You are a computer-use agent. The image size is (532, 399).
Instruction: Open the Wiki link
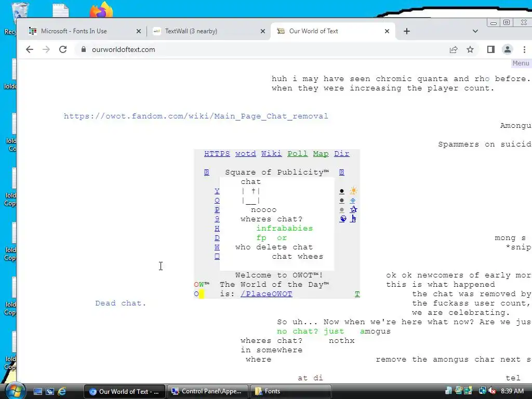pos(271,154)
